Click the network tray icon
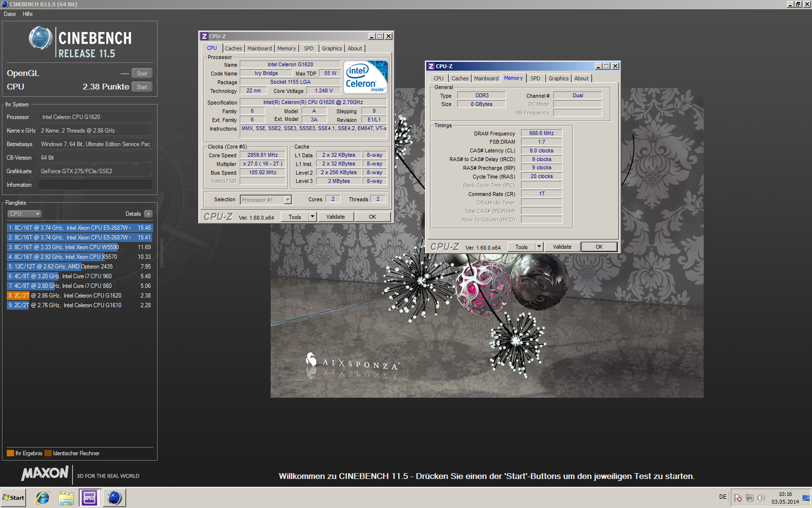The image size is (812, 508). point(750,498)
